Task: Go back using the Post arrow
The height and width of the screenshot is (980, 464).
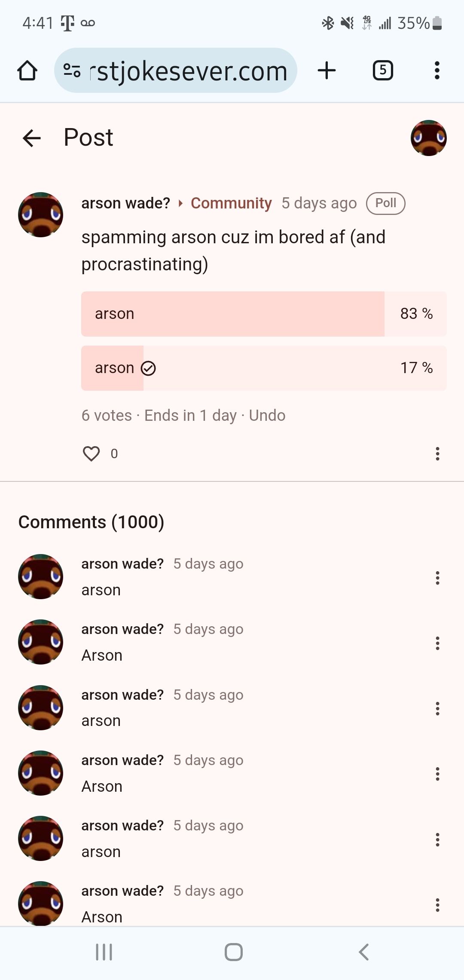Action: (x=32, y=138)
